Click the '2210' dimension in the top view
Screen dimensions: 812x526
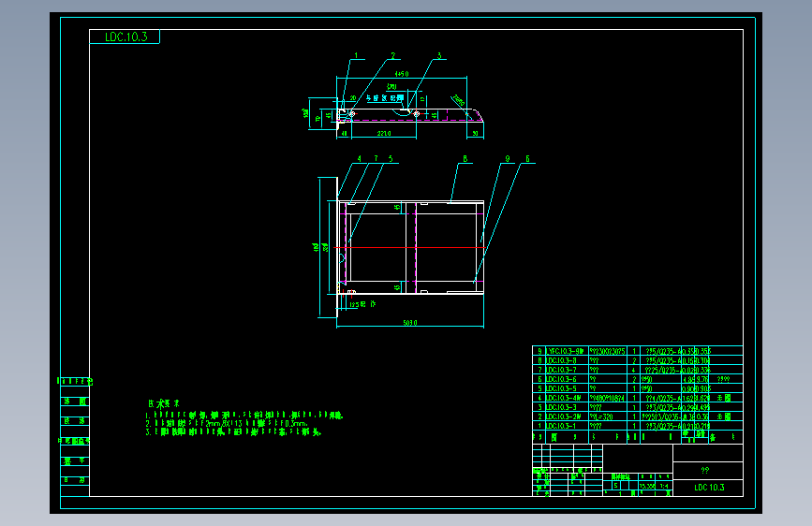[384, 134]
